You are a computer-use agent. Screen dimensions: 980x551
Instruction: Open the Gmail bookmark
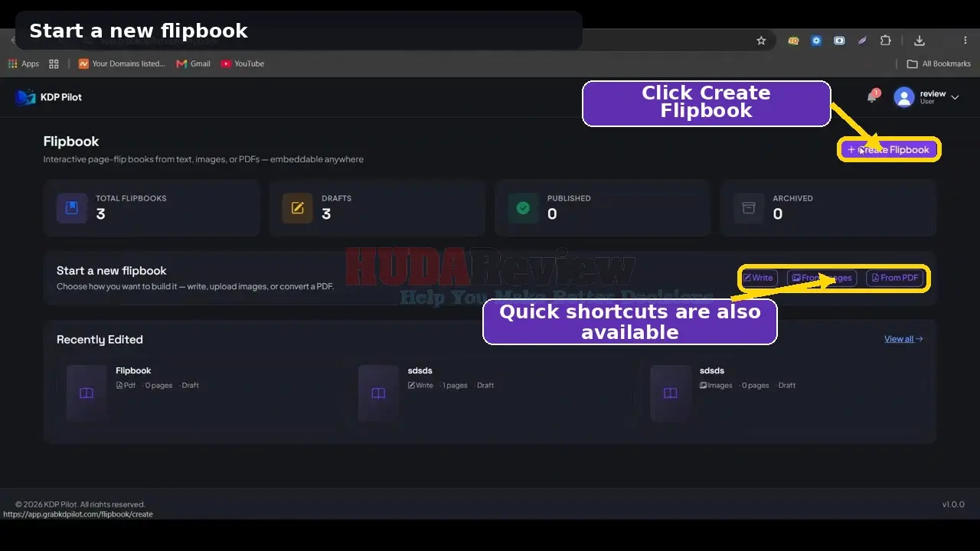(x=194, y=64)
